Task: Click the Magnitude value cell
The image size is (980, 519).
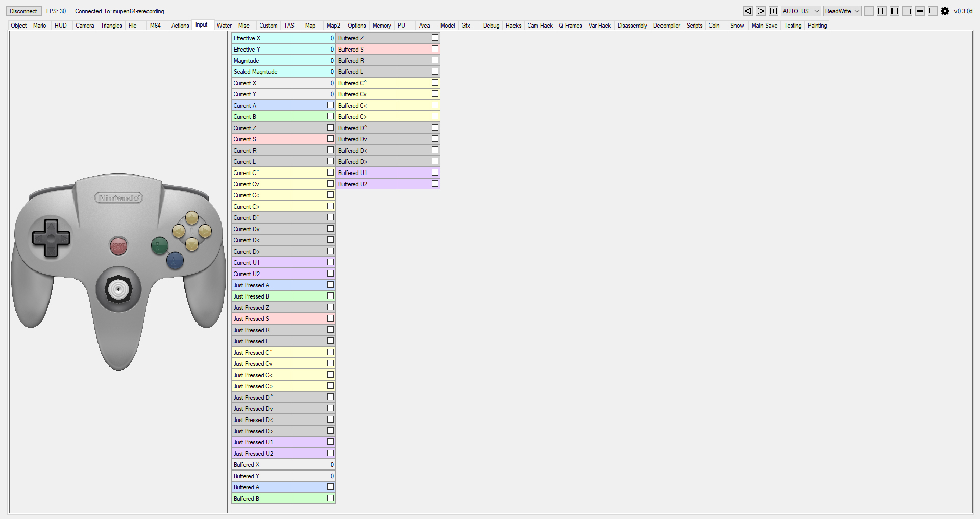Action: coord(314,60)
